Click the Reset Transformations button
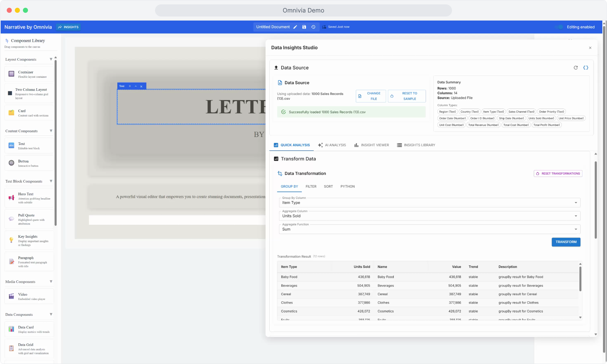Screen dimensions: 607x364 (558, 174)
